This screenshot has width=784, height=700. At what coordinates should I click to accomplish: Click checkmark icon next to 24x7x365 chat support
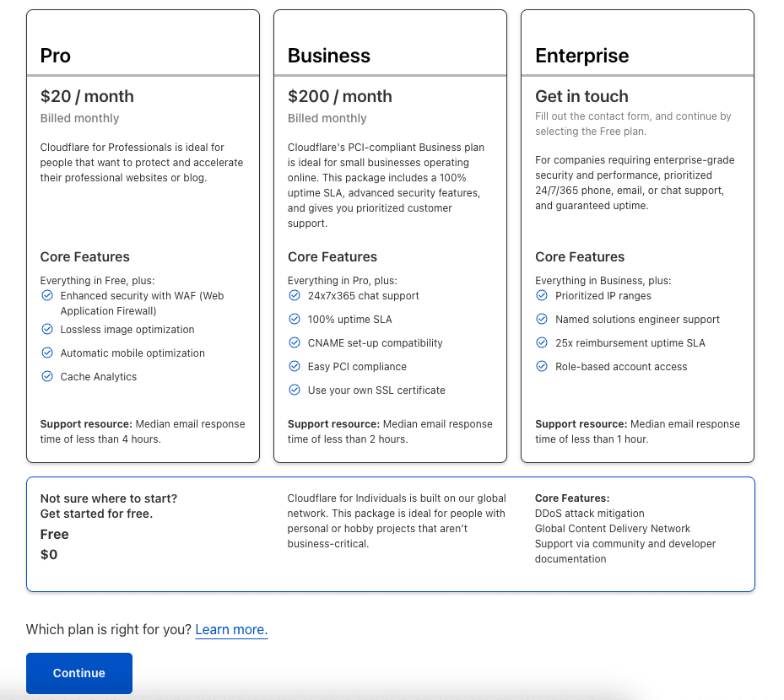click(295, 295)
